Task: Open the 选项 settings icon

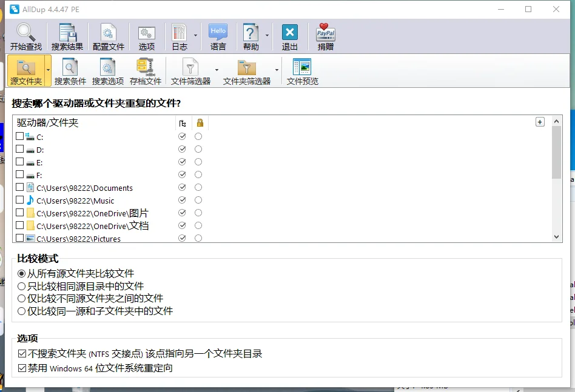Action: click(x=146, y=32)
